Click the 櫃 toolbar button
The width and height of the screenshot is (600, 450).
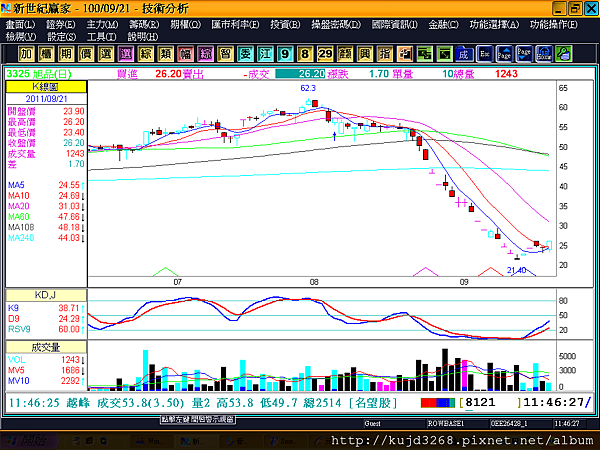(x=46, y=54)
